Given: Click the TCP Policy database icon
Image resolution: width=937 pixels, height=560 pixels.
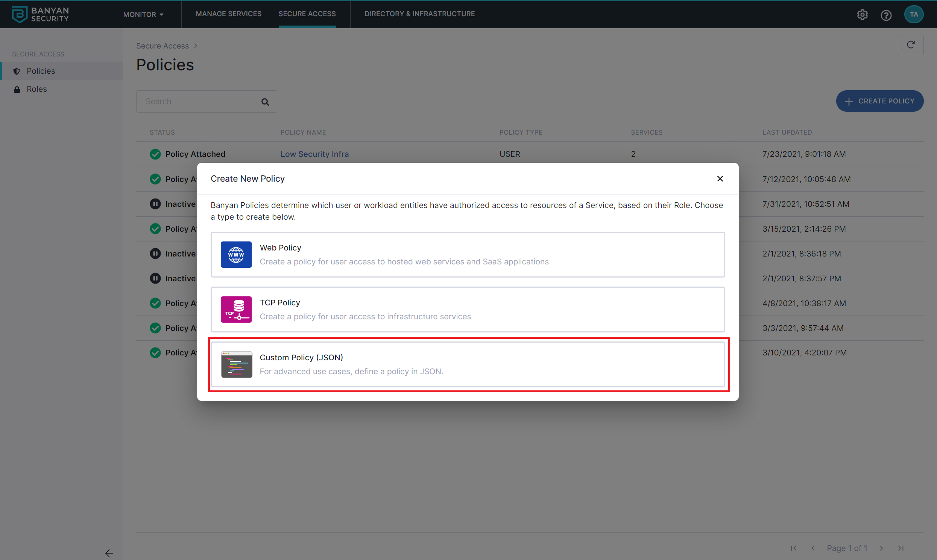Looking at the screenshot, I should click(236, 310).
